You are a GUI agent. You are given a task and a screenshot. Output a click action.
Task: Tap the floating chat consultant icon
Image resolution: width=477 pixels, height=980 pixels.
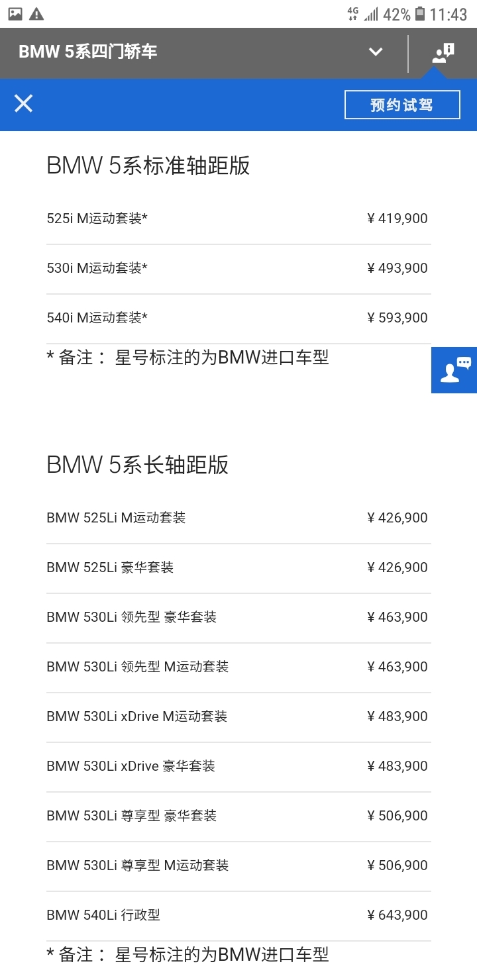(454, 369)
